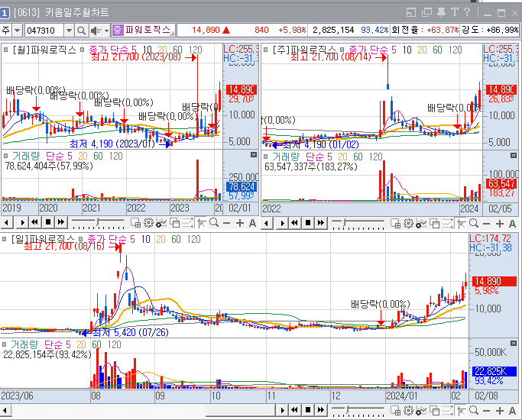Monthly chart: click chart layout grid icon
Image resolution: width=522 pixels, height=420 pixels.
[135, 223]
